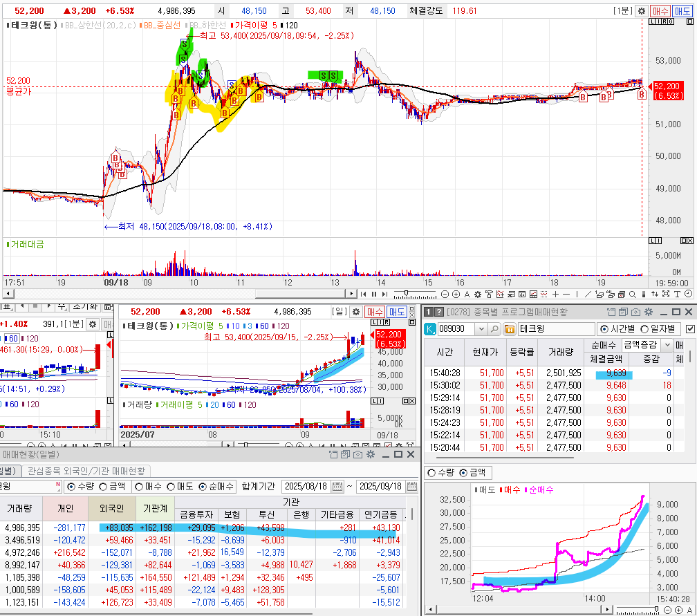Select the crosshair plus tool in chart toolbar
Viewport: 697px width, 616px height.
tap(555, 294)
